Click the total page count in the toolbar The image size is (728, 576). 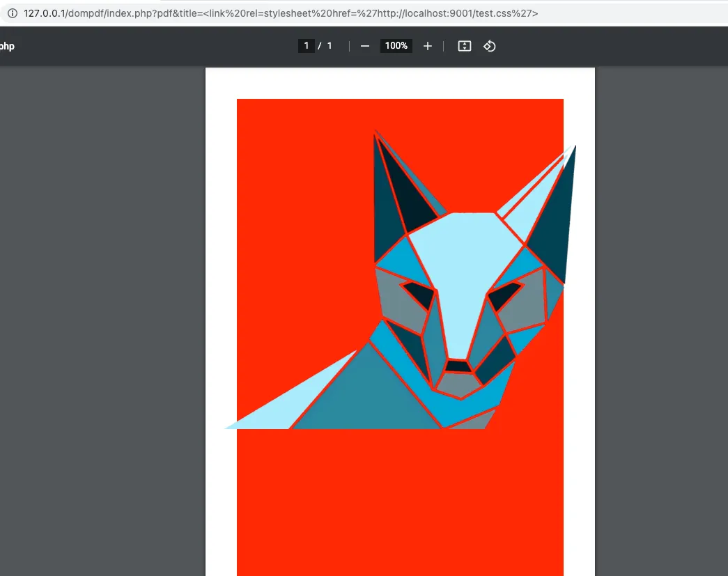coord(330,46)
